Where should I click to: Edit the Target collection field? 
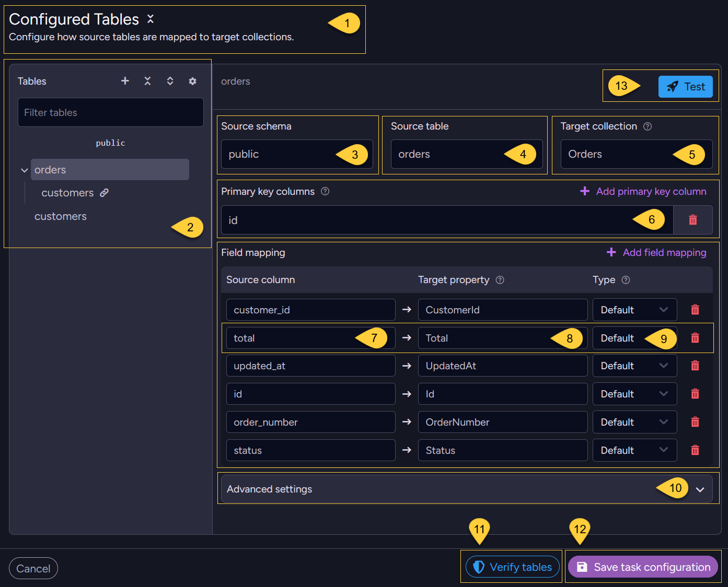pyautogui.click(x=637, y=154)
